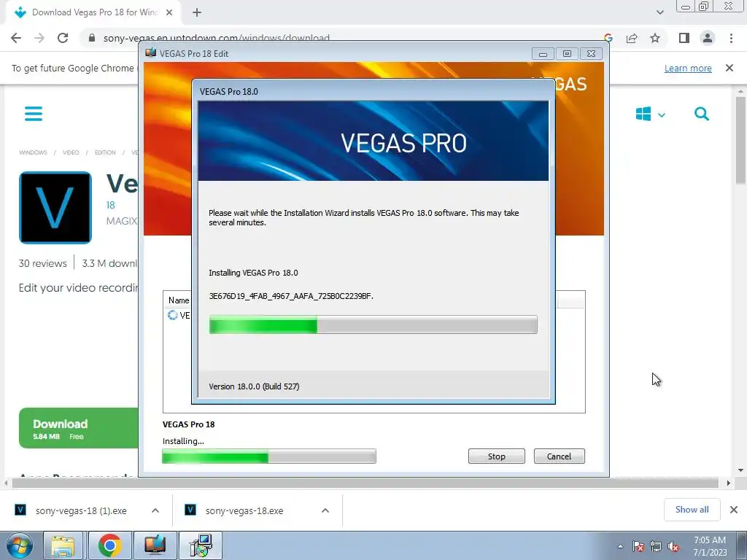Click the page vertical scrollbar thumb

740,139
